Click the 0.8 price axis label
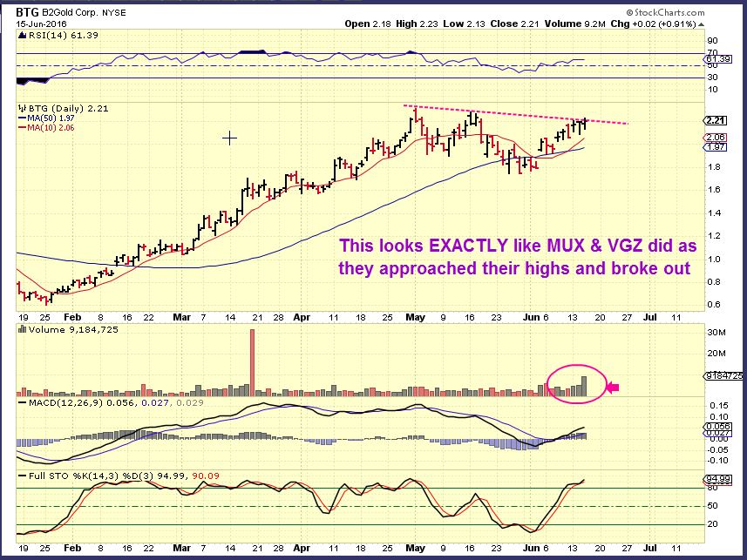 (714, 282)
